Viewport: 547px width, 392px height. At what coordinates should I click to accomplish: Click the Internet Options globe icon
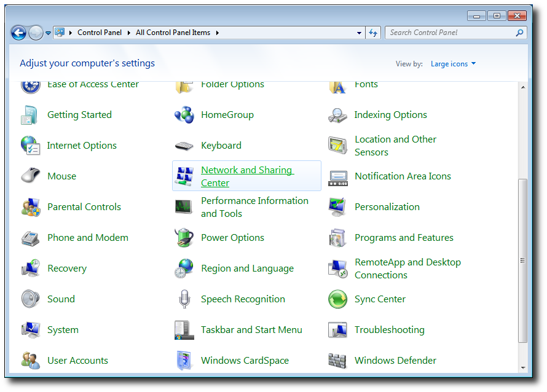(30, 146)
